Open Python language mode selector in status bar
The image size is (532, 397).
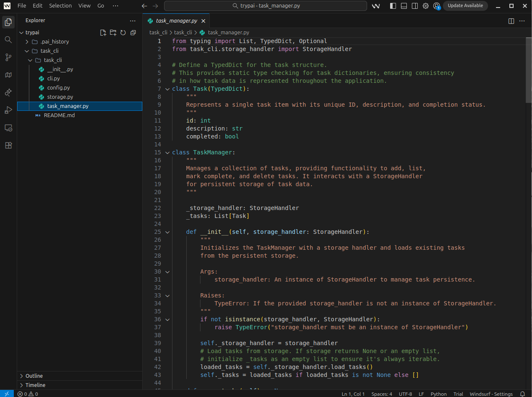pyautogui.click(x=439, y=394)
